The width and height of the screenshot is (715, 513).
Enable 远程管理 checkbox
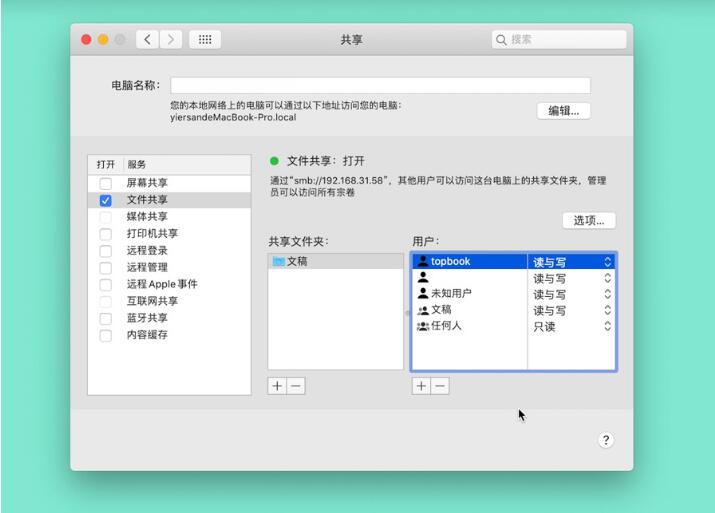coord(105,268)
